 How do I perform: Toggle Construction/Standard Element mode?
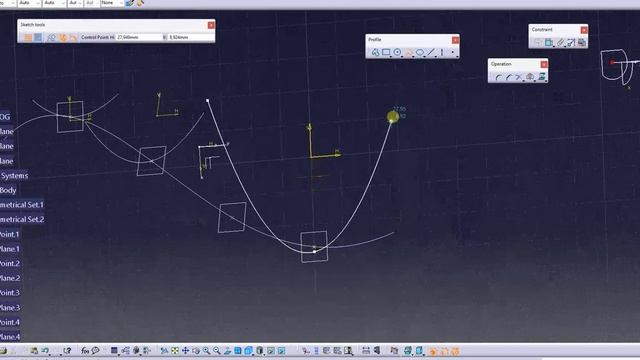coord(51,37)
